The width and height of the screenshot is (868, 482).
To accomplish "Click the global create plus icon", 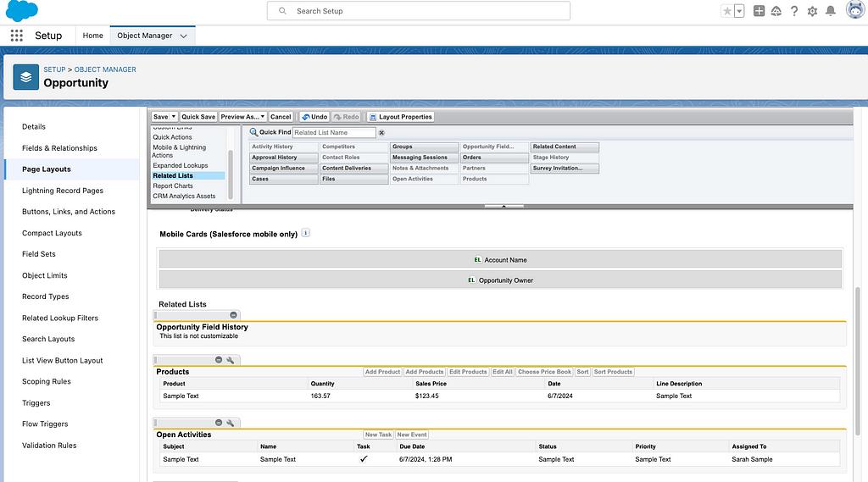I will [x=759, y=11].
